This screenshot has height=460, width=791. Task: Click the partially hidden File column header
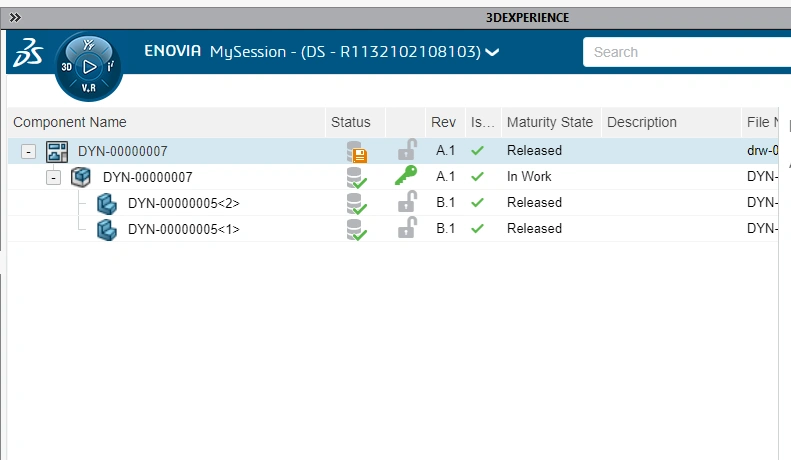click(762, 122)
